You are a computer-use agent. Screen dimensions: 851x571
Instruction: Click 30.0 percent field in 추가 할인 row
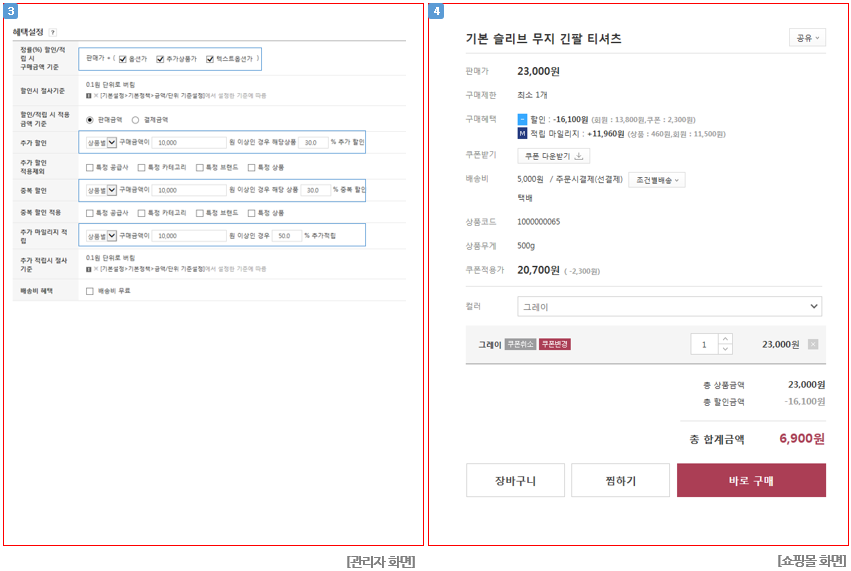click(314, 143)
